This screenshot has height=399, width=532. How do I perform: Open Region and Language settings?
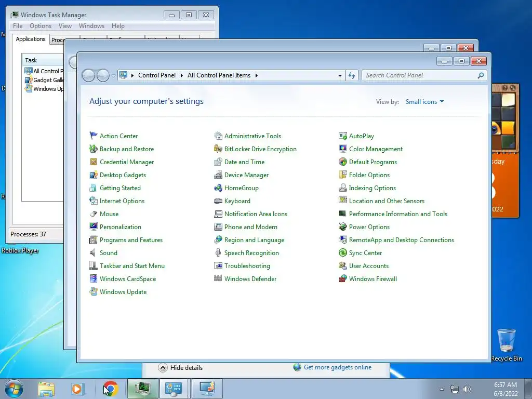(x=254, y=240)
